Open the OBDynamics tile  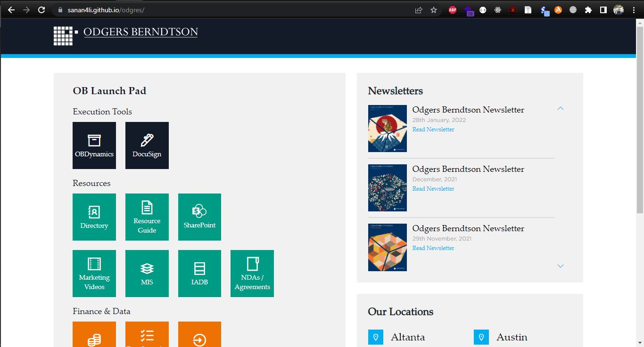pyautogui.click(x=94, y=145)
